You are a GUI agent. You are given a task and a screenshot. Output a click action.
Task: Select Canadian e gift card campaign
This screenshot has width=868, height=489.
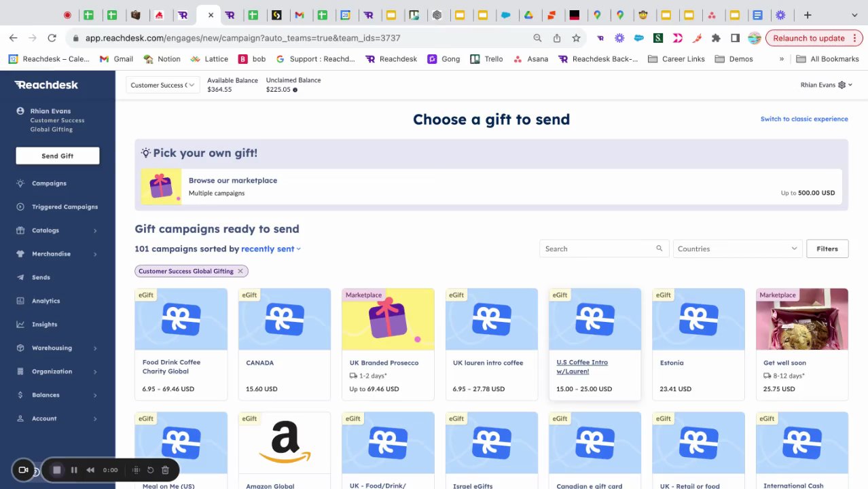(x=595, y=450)
